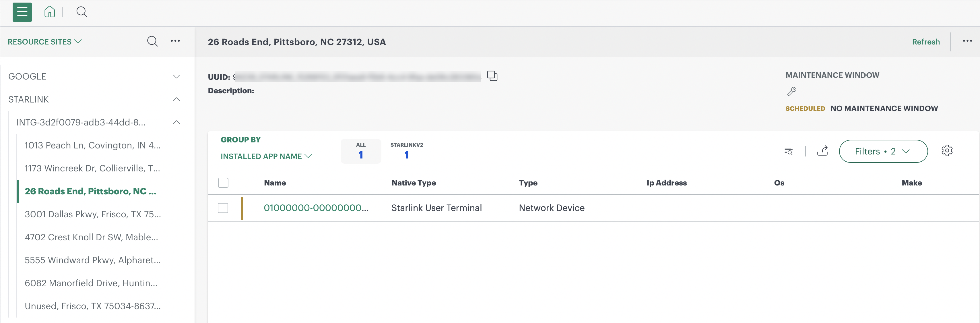Edit maintenance window wrench icon
Image resolution: width=980 pixels, height=323 pixels.
pyautogui.click(x=792, y=91)
